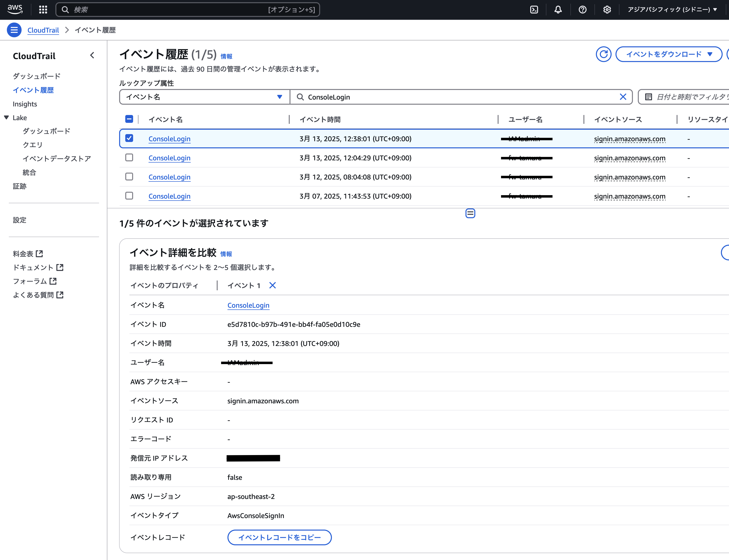
Task: Refresh the event history list
Action: point(603,54)
